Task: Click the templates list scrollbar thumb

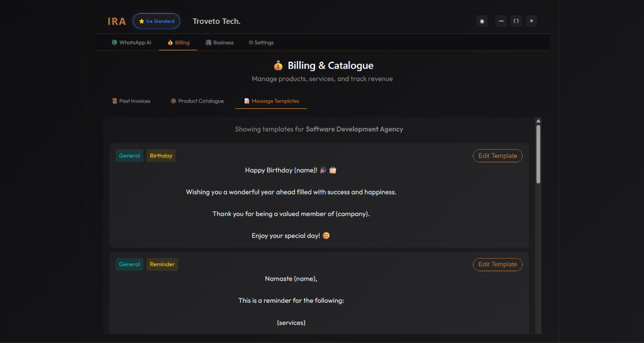Action: coord(538,154)
